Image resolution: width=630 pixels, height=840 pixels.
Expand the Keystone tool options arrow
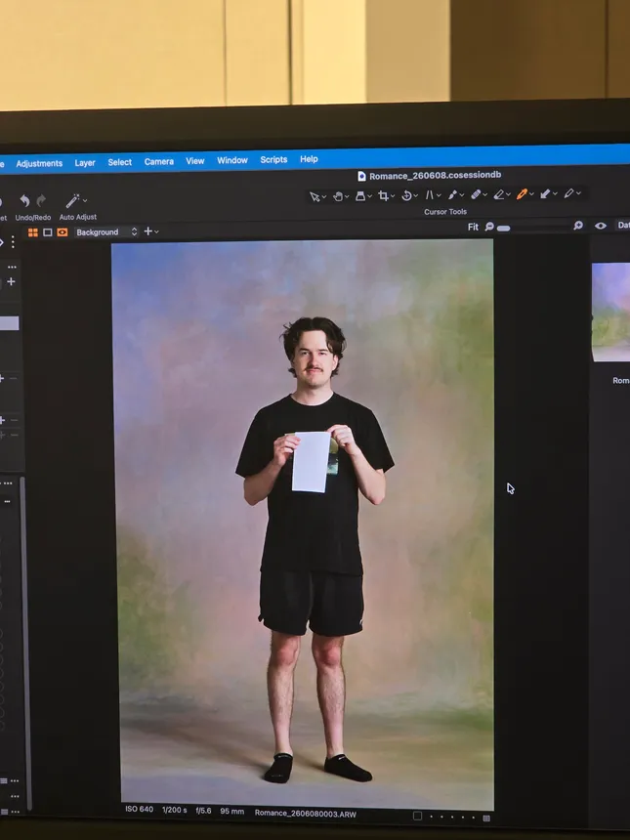click(439, 195)
